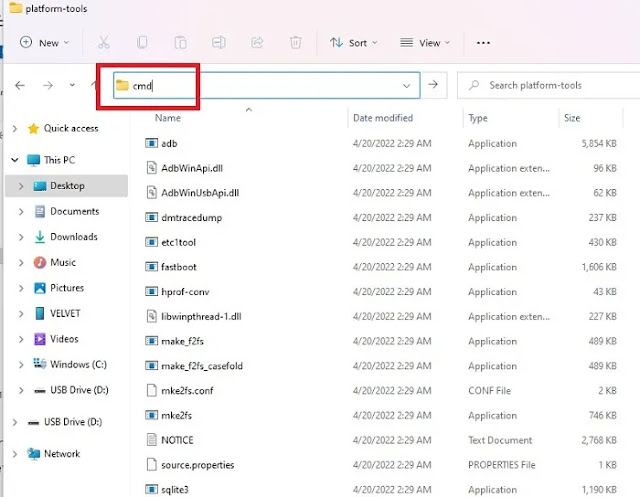The image size is (640, 497).
Task: Click the Go arrow beside address bar
Action: [433, 84]
